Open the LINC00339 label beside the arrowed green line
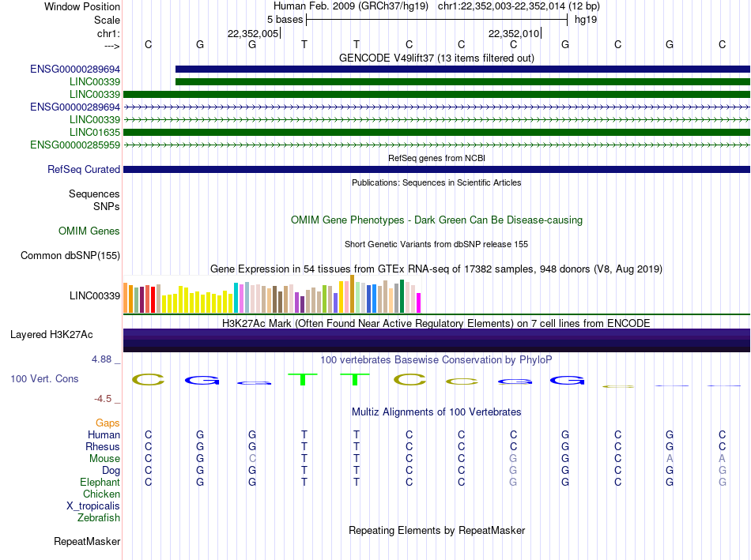The height and width of the screenshot is (560, 751). (95, 119)
